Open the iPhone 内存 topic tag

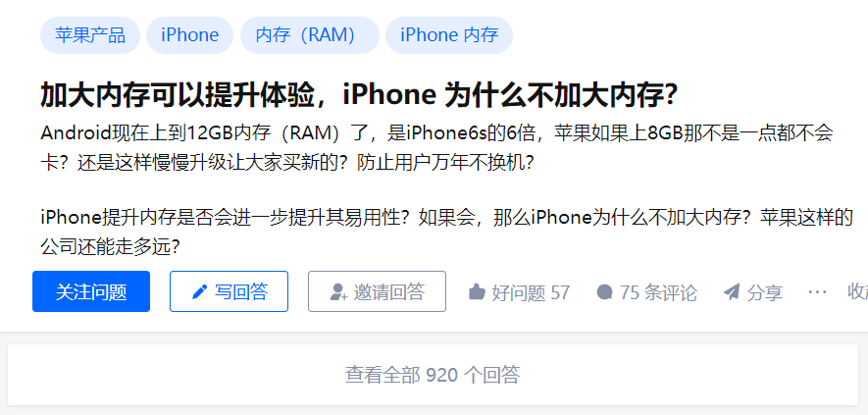pyautogui.click(x=449, y=35)
